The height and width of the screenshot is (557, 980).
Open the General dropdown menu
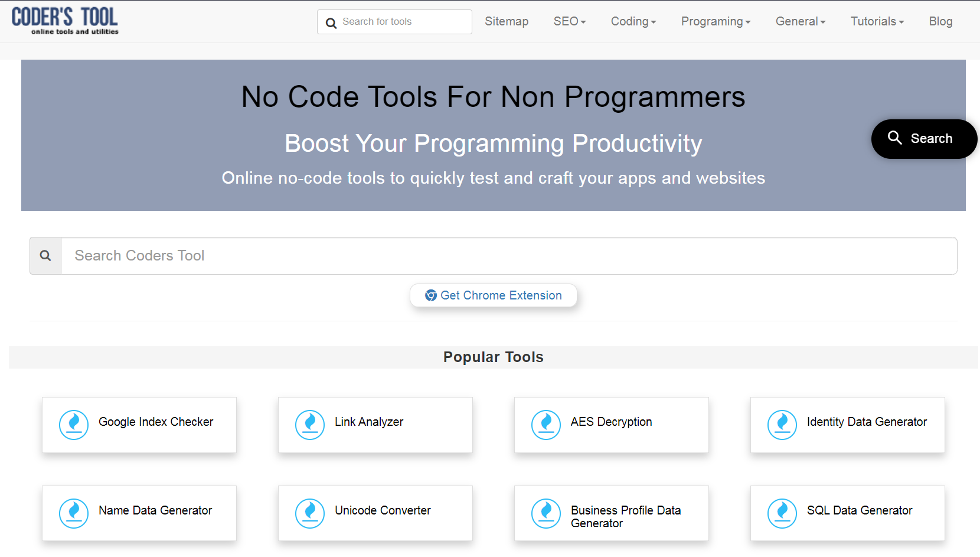tap(800, 21)
